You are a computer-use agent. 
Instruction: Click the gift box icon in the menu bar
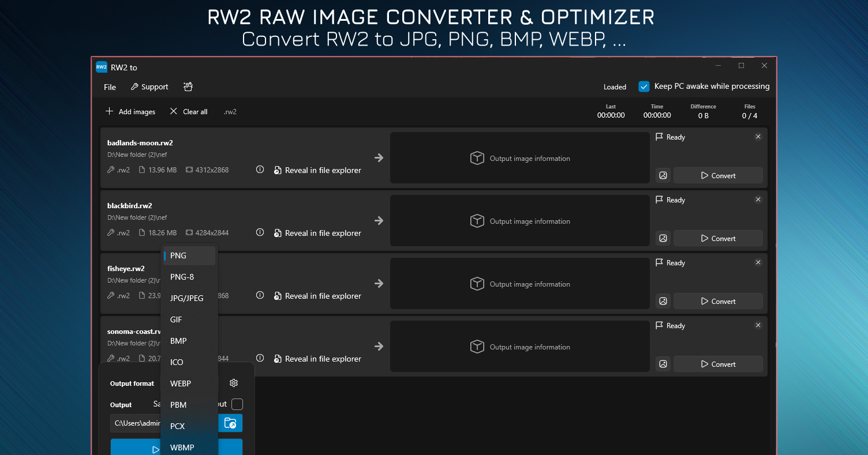click(x=188, y=87)
